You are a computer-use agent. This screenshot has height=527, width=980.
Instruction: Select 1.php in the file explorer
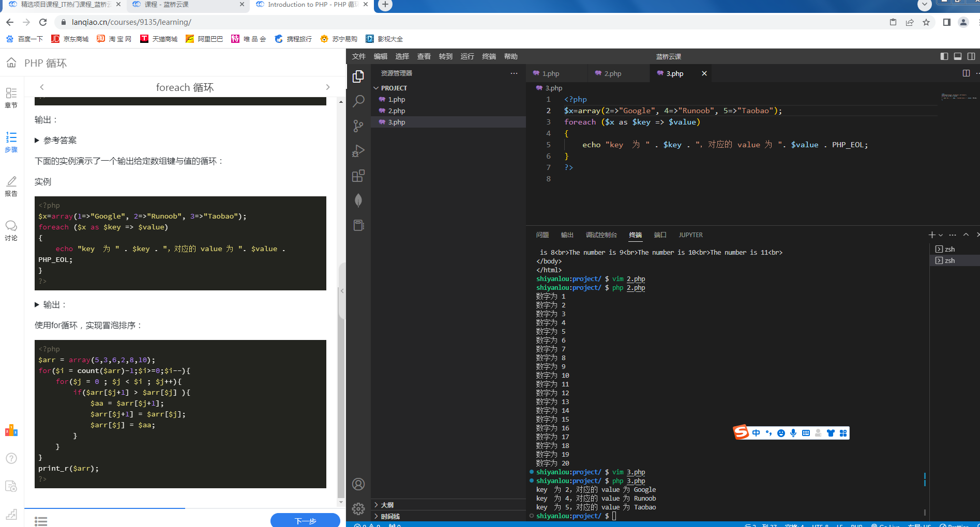click(x=397, y=100)
